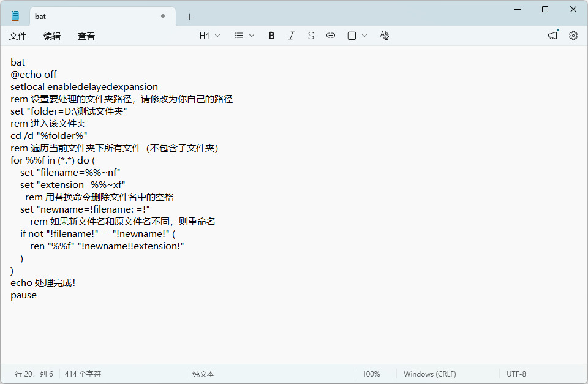The image size is (588, 384).
Task: Click the 纯文本 format indicator
Action: (203, 374)
